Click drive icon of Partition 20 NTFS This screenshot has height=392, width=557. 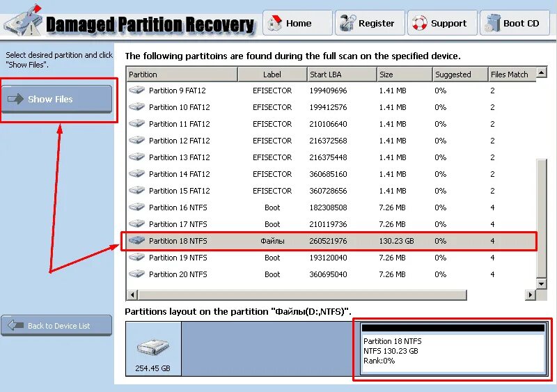coord(136,274)
